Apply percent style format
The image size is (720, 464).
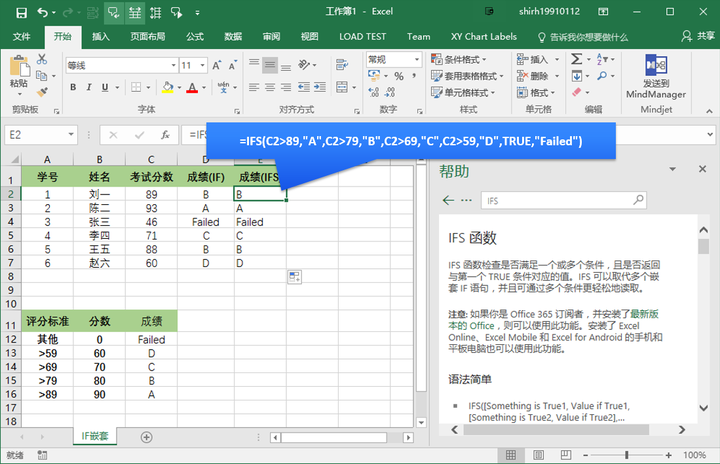click(399, 76)
